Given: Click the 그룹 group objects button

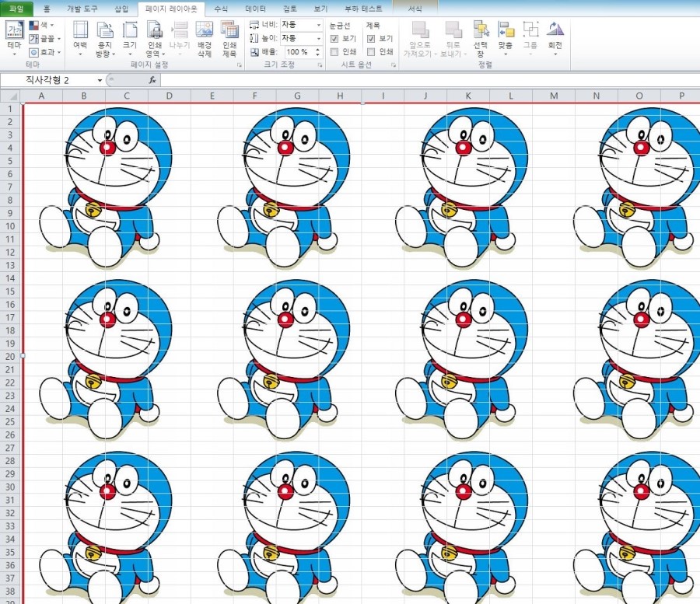Looking at the screenshot, I should pyautogui.click(x=530, y=39).
